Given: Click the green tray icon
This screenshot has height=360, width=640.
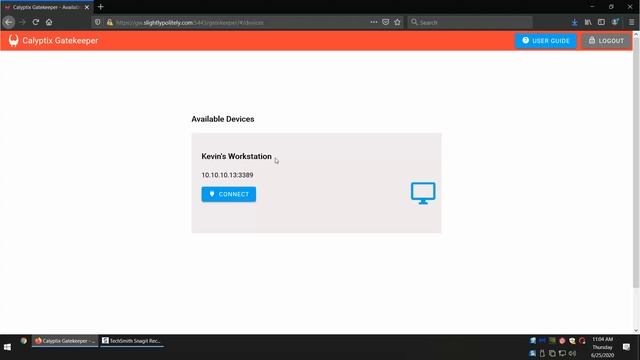Looking at the screenshot, I should tap(552, 340).
